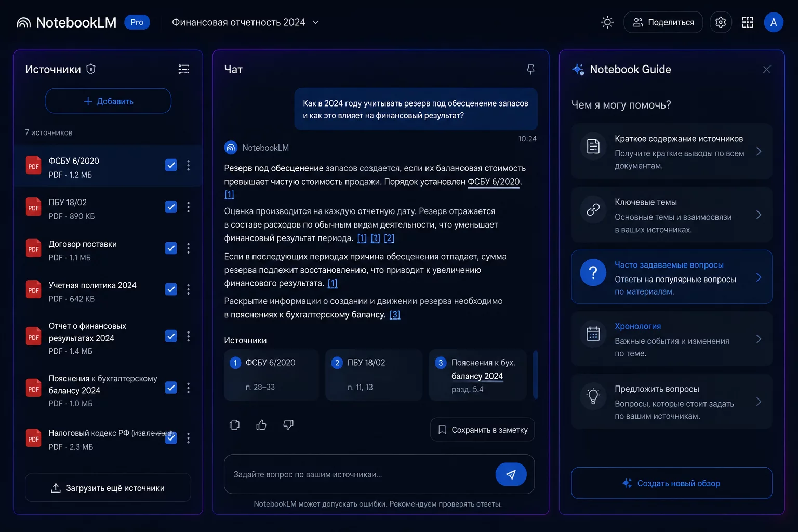Uncheck Отчет о финансовых результатах 2024 checkbox
This screenshot has height=532, width=798.
171,336
